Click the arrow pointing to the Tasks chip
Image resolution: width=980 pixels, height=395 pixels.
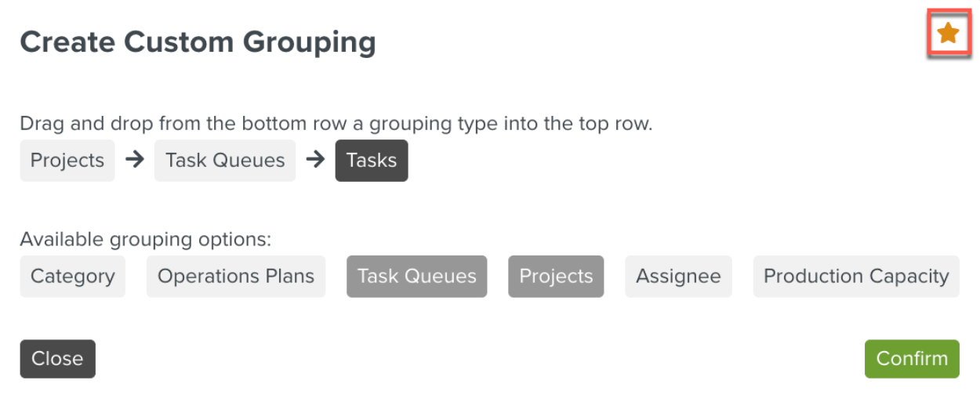coord(315,160)
